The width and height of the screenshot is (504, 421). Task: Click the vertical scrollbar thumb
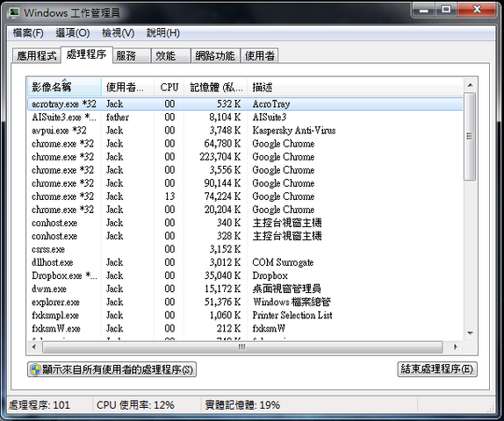[x=470, y=137]
